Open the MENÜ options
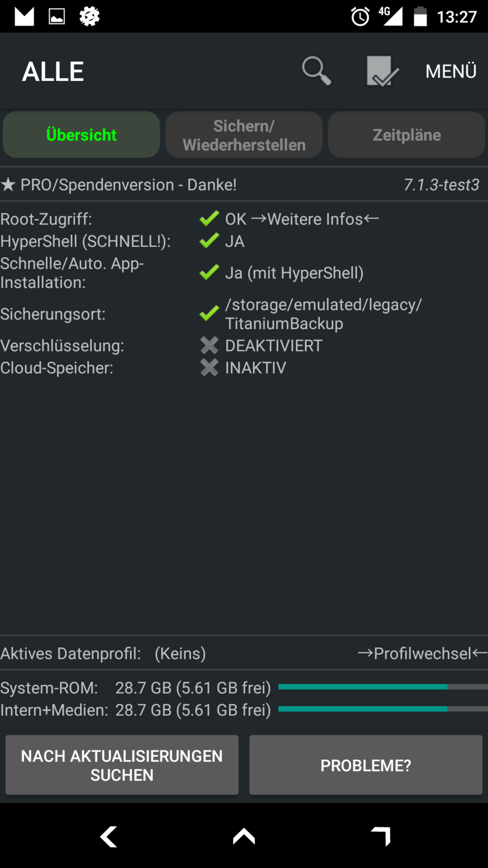 [451, 71]
